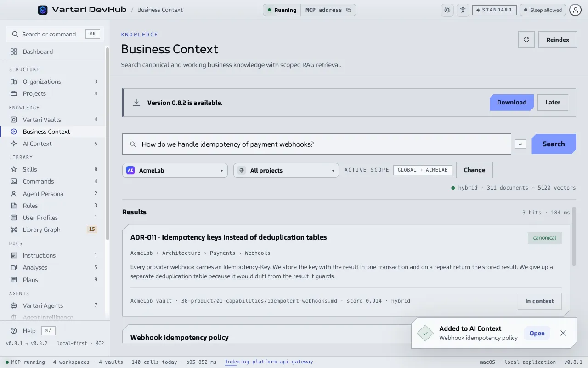Viewport: 588px width, 368px height.
Task: Click into the business context query field
Action: (x=317, y=144)
